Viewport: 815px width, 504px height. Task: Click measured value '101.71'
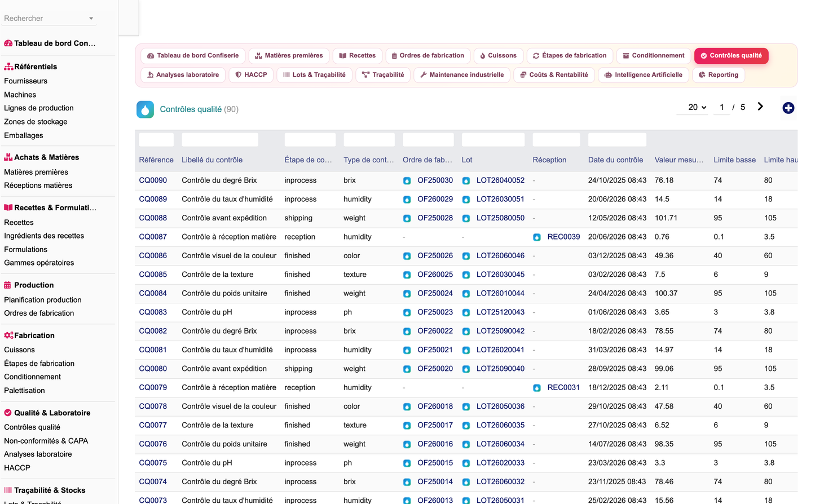pyautogui.click(x=666, y=218)
